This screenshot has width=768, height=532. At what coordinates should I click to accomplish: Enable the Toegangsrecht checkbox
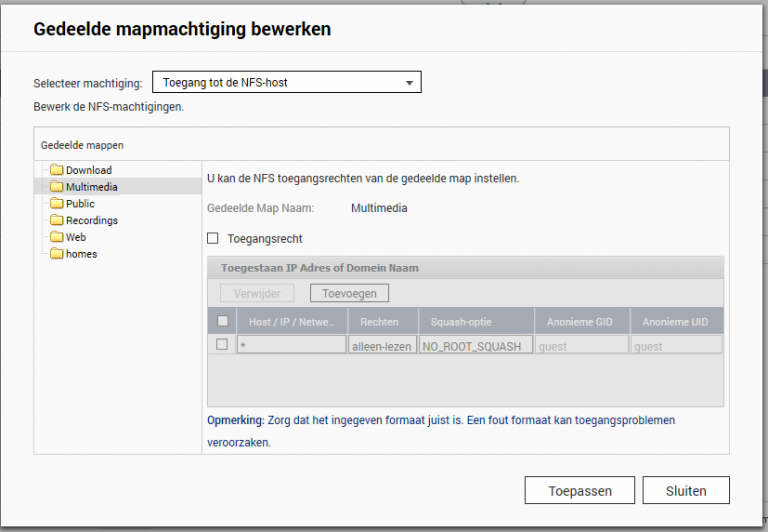(212, 239)
